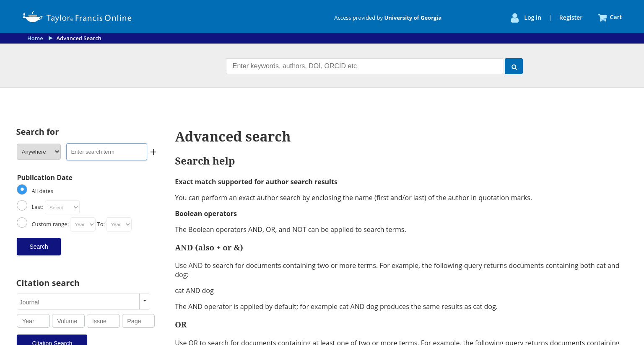This screenshot has width=644, height=345.
Task: Click the Advanced search heading
Action: tap(233, 136)
